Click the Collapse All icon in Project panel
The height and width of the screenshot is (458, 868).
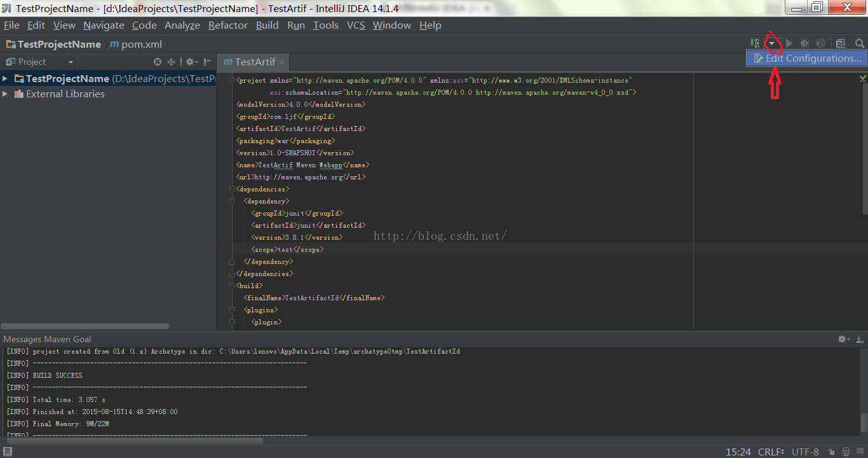171,62
